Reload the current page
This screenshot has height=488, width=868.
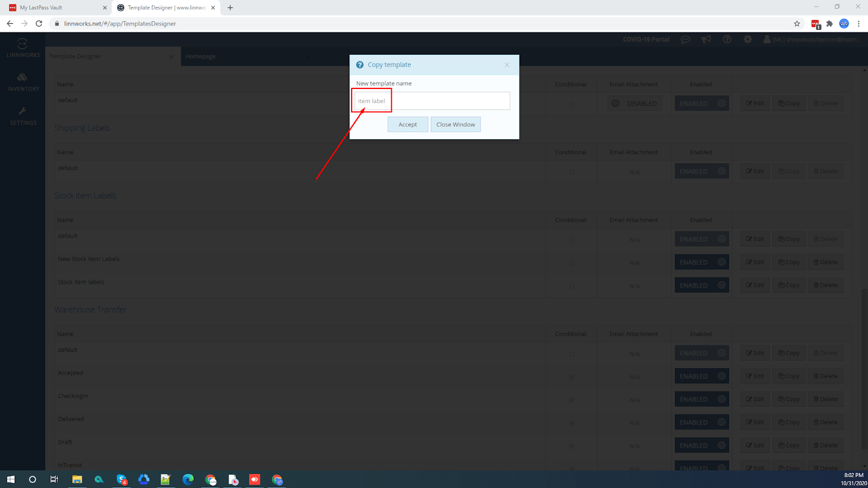tap(39, 23)
